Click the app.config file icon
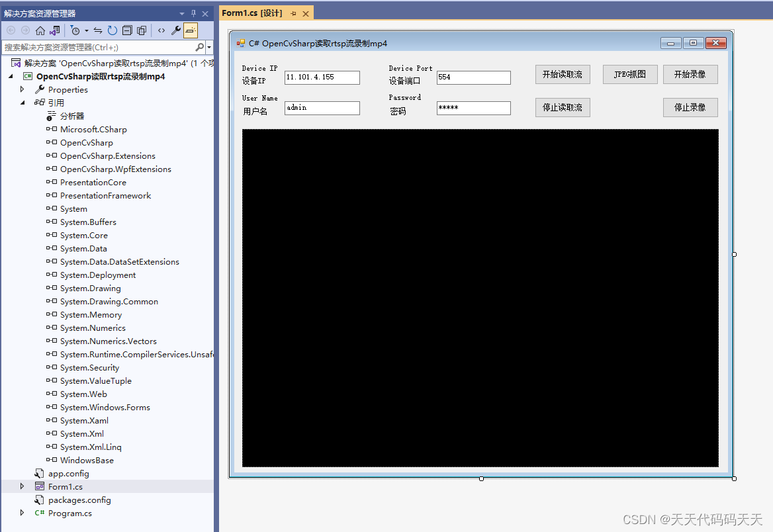The width and height of the screenshot is (773, 532). click(x=40, y=473)
